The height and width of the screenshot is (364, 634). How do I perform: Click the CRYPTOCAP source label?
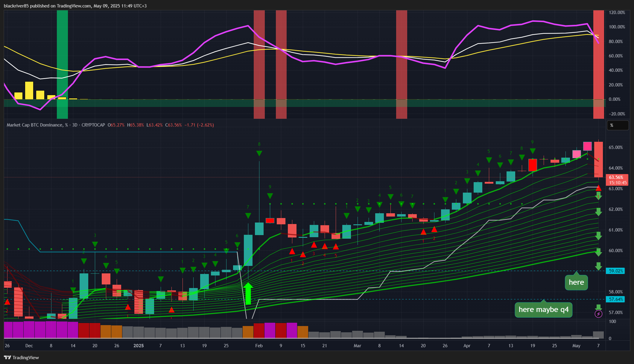pos(93,125)
